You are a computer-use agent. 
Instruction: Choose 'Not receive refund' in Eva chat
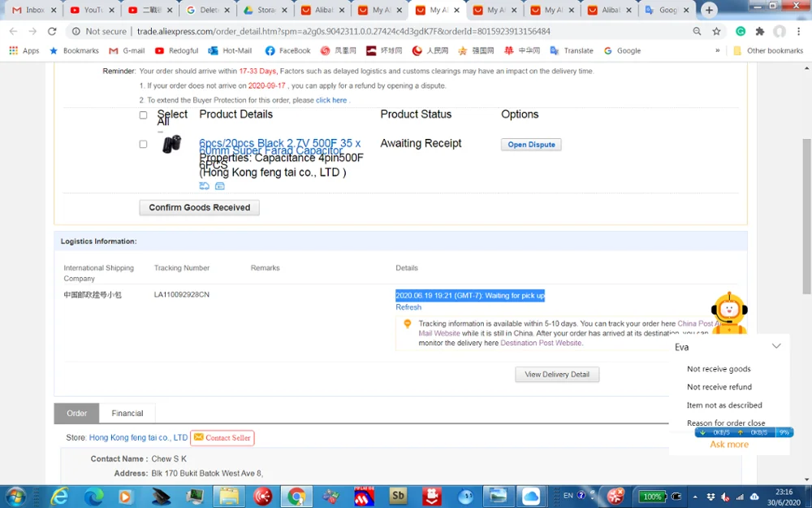click(719, 387)
